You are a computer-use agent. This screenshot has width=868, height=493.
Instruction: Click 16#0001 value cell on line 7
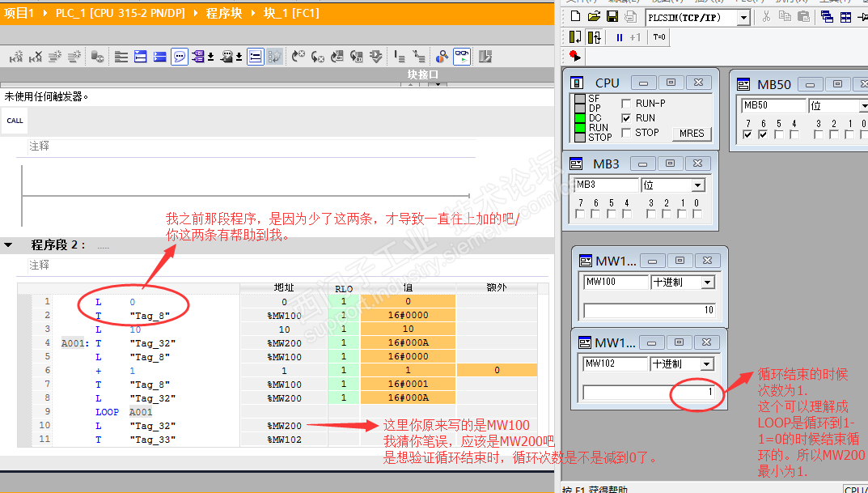(x=408, y=384)
